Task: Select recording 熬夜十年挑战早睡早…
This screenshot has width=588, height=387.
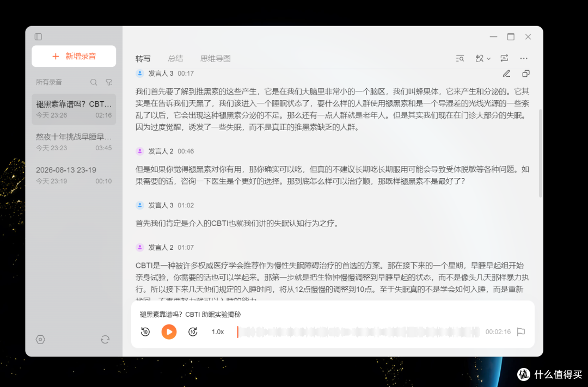Action: 74,142
